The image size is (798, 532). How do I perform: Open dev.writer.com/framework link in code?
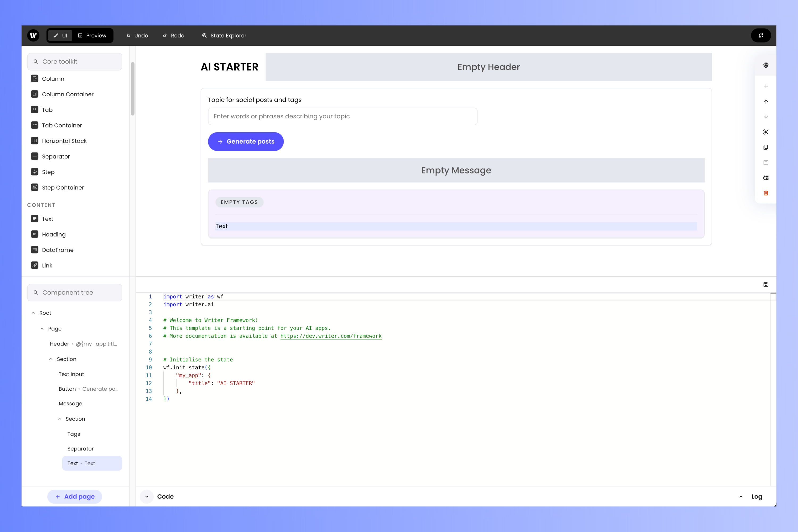click(x=331, y=336)
